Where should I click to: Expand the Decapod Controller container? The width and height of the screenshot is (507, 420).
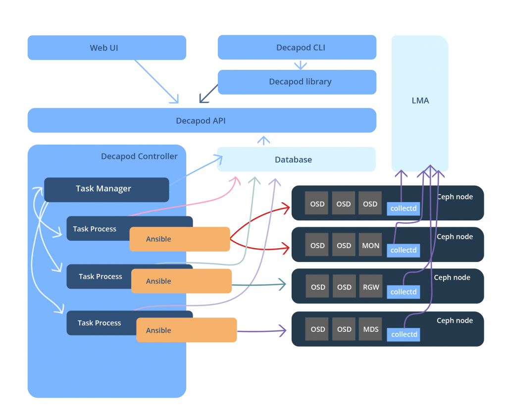click(x=139, y=156)
